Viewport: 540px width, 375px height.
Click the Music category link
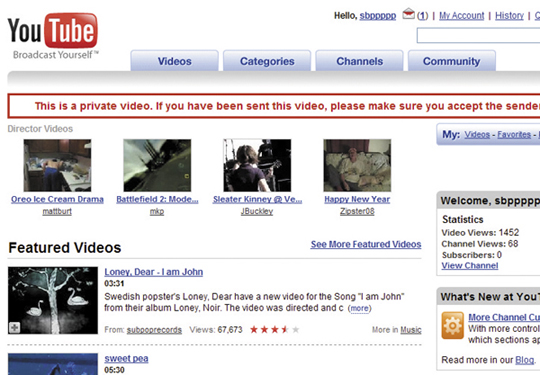pos(411,330)
